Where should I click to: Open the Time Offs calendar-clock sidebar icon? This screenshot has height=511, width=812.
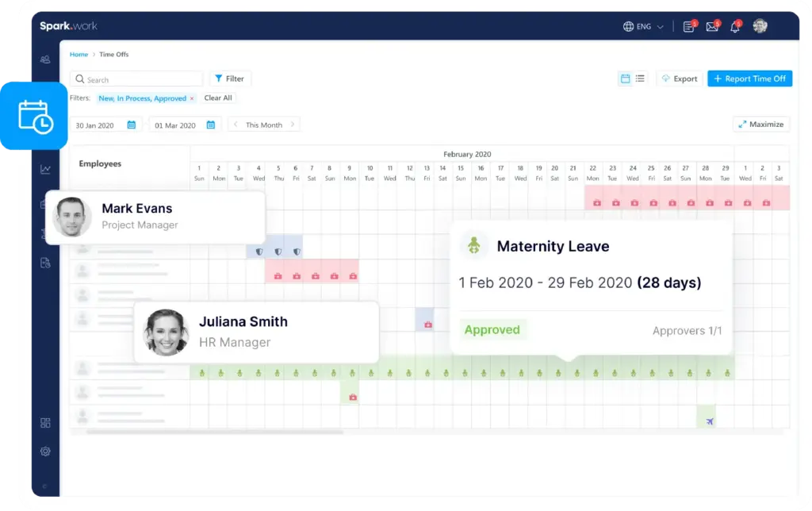point(34,116)
